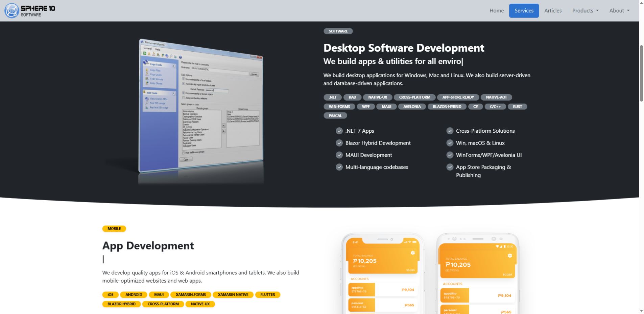Screen dimensions: 644x314
Task: Click the XAMARIN.FORMS tag
Action: (x=191, y=295)
